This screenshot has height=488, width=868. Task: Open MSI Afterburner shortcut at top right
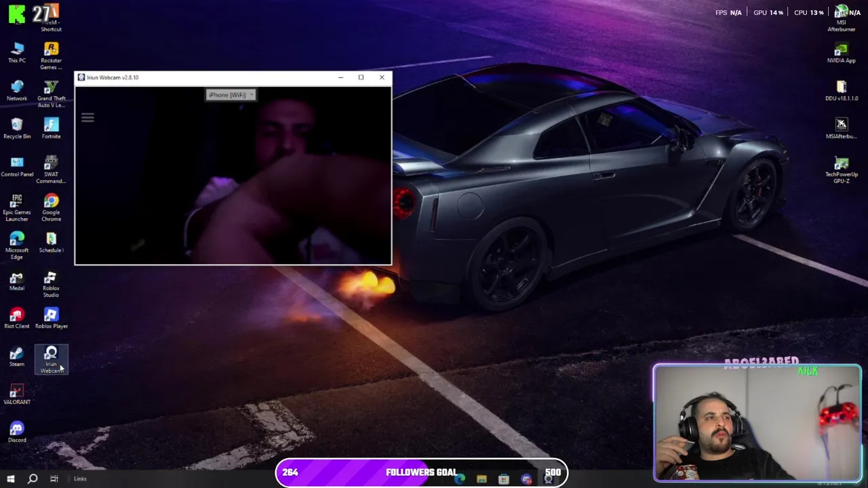point(842,18)
